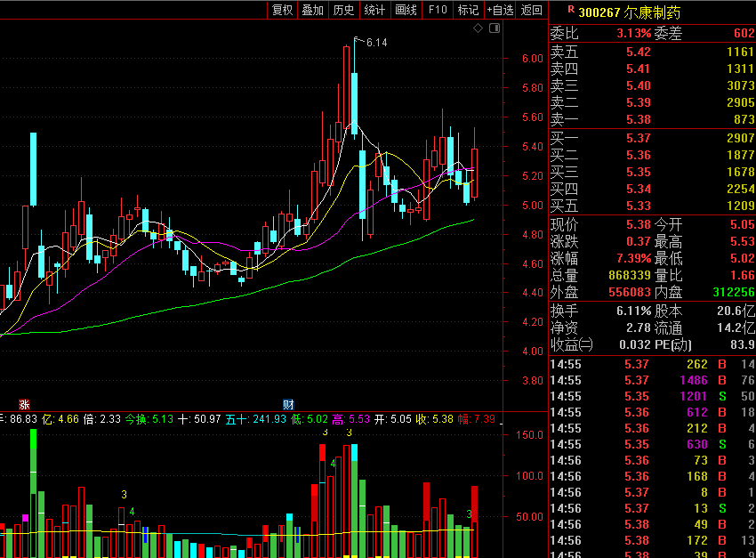Click 总量 value 868339
This screenshot has width=756, height=558.
coord(630,275)
